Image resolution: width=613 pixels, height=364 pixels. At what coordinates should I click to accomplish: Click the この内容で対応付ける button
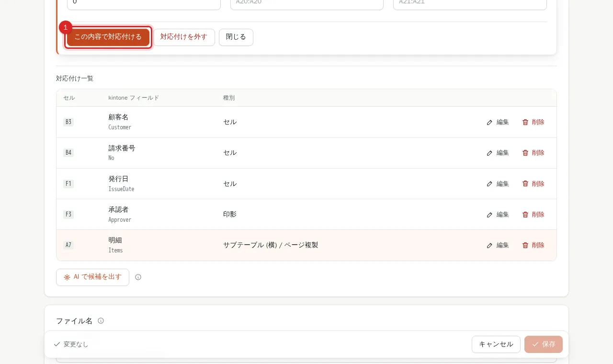point(108,37)
